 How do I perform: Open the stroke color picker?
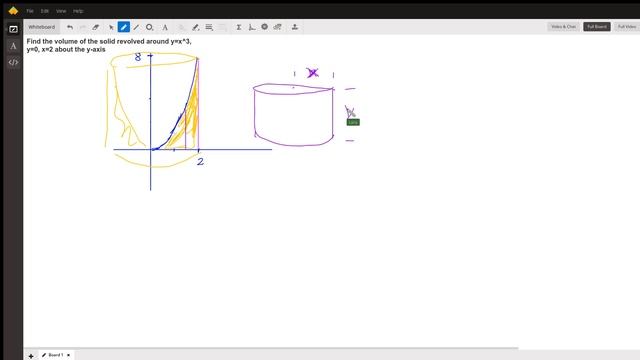tap(196, 27)
